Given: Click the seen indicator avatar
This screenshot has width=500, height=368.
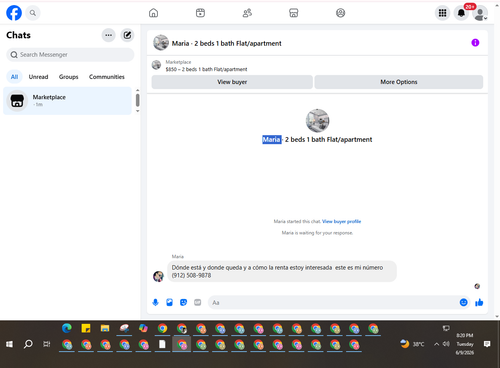Looking at the screenshot, I should 477,286.
